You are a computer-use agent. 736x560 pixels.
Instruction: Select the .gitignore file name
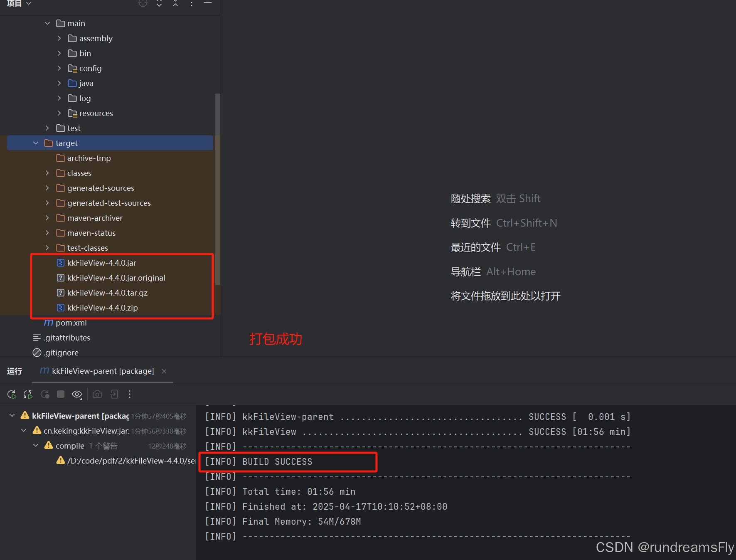point(61,353)
